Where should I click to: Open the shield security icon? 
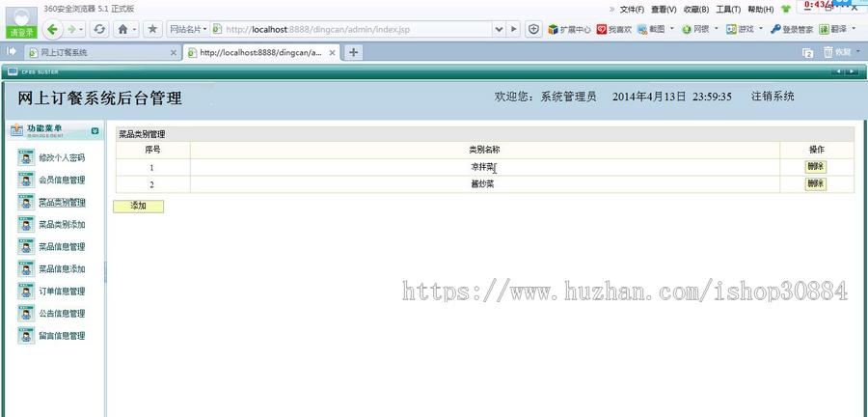click(x=533, y=29)
